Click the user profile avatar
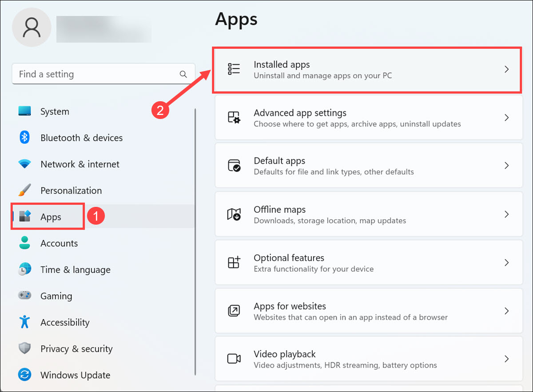The width and height of the screenshot is (533, 392). [x=32, y=27]
